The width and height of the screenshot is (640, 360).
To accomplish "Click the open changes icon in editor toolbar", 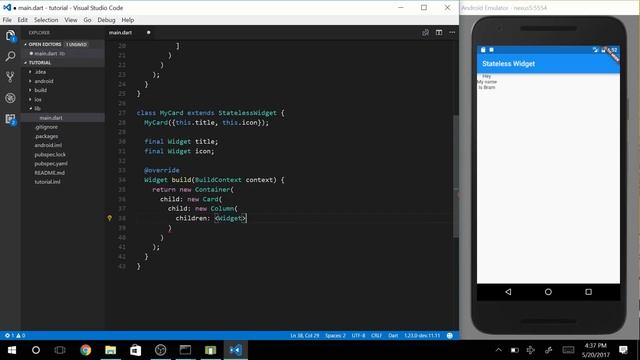I will (x=425, y=33).
